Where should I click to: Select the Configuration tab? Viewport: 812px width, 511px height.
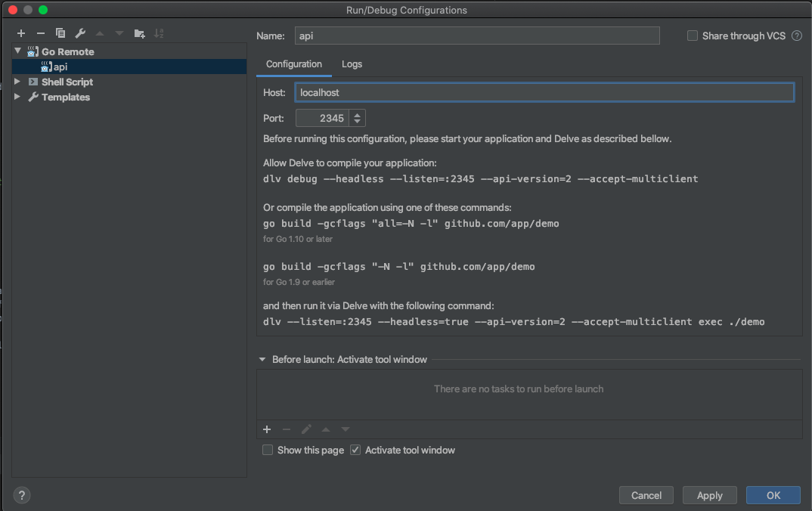pyautogui.click(x=294, y=64)
